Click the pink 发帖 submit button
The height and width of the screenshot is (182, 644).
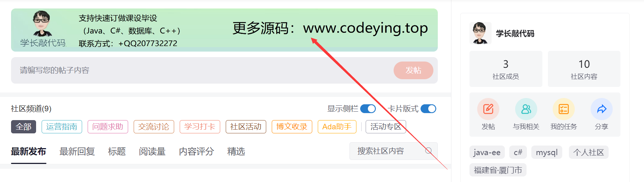[413, 70]
